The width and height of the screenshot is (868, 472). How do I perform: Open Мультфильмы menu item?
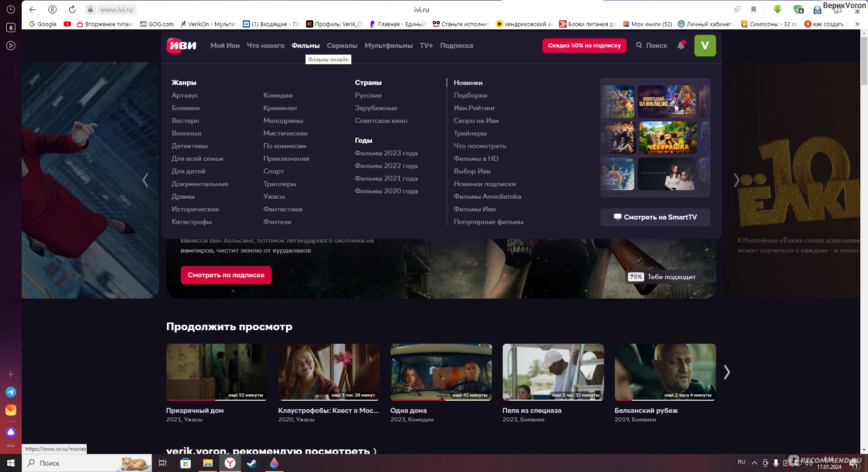(388, 46)
